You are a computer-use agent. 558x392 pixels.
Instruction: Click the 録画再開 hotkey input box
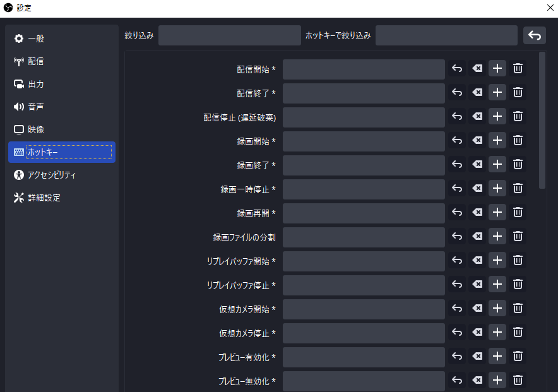click(x=364, y=213)
